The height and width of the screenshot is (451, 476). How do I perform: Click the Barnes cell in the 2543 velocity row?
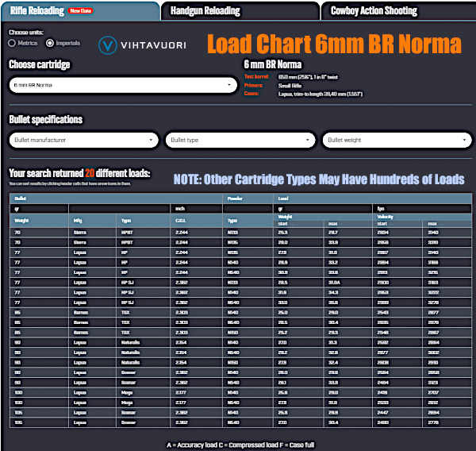92,313
